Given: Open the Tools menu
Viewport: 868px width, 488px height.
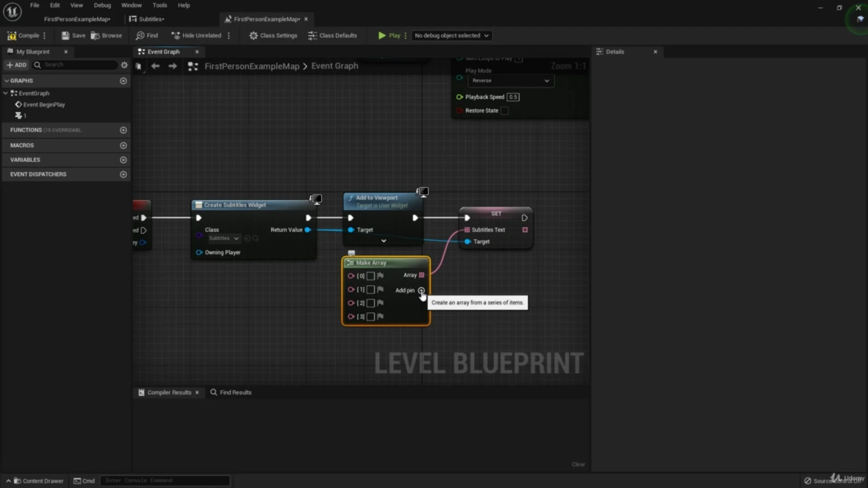Looking at the screenshot, I should click(x=160, y=5).
